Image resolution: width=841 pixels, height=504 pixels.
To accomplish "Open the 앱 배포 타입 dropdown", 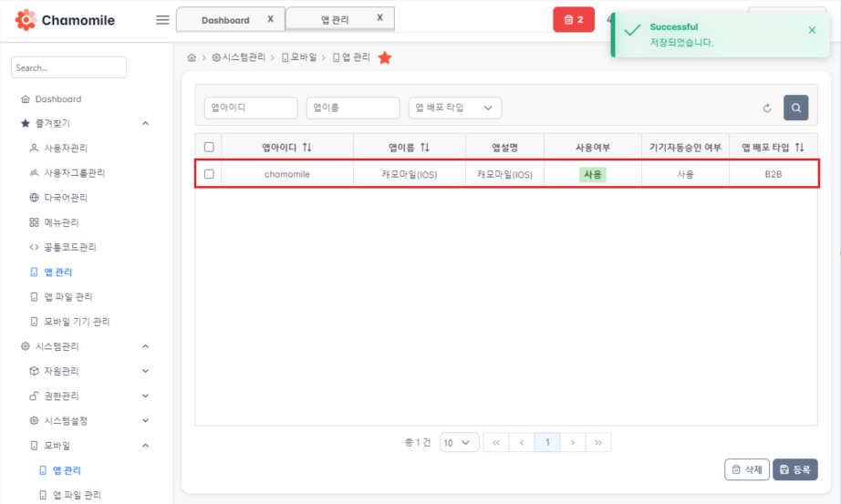I will 455,108.
